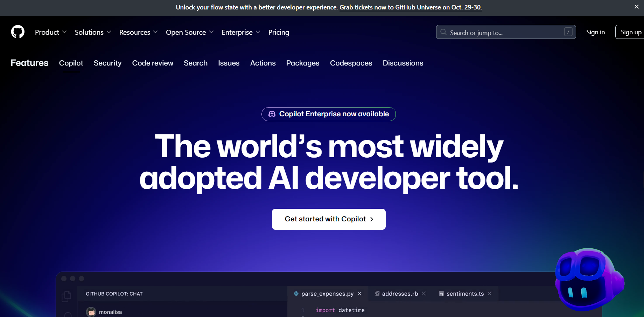Select the Security features tab
This screenshot has height=317, width=644.
pyautogui.click(x=107, y=63)
